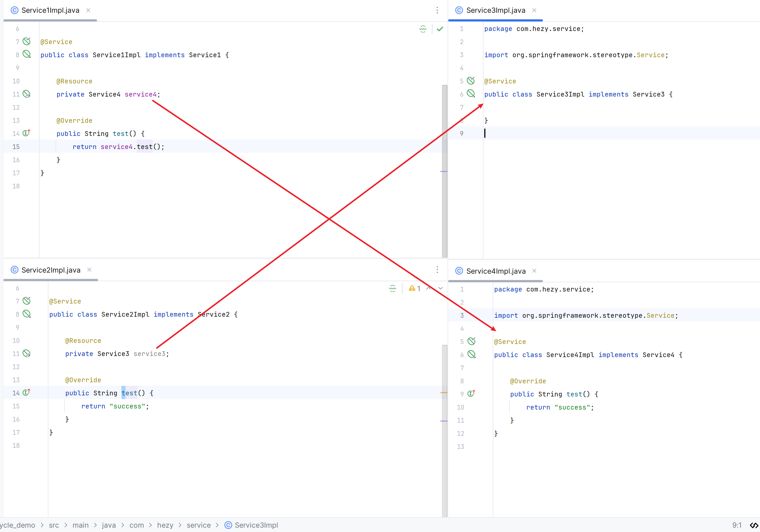Screen dimensions: 760x532
Task: Toggle reader mode icon in Service2Impl editor
Action: (x=392, y=289)
